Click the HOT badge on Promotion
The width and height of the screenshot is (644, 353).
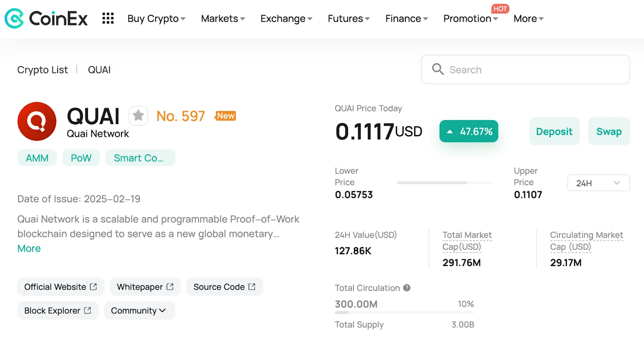pos(500,9)
